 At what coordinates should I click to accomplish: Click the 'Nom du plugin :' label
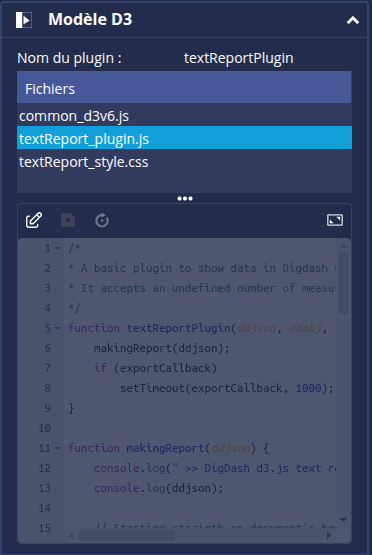(69, 58)
